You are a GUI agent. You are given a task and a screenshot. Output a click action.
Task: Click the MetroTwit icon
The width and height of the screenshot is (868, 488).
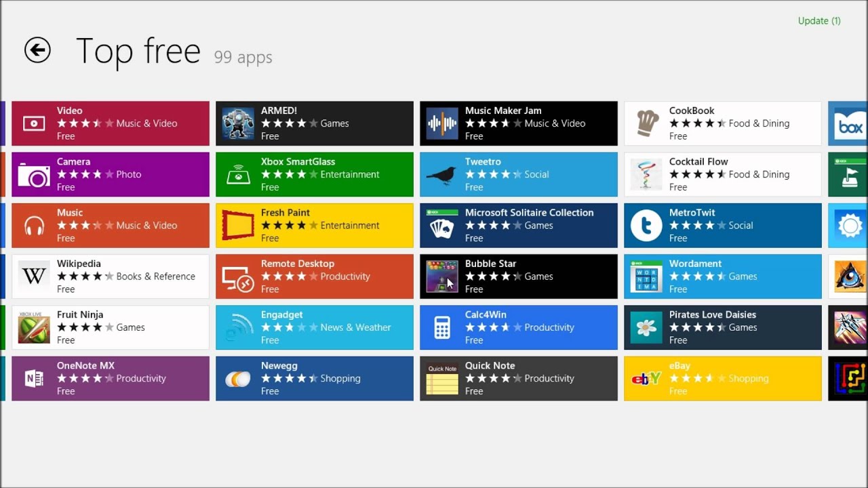tap(646, 226)
